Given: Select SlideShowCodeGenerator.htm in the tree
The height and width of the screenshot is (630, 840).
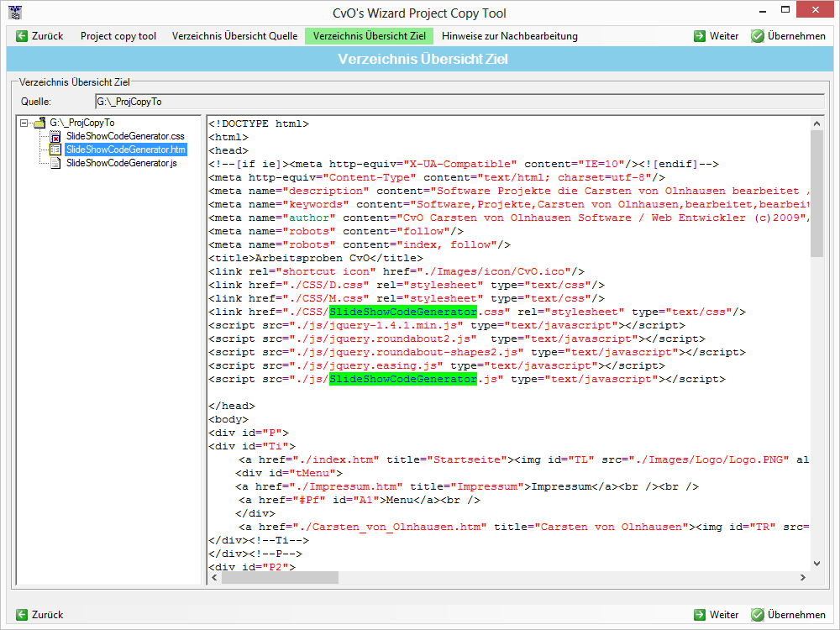Looking at the screenshot, I should pos(126,150).
